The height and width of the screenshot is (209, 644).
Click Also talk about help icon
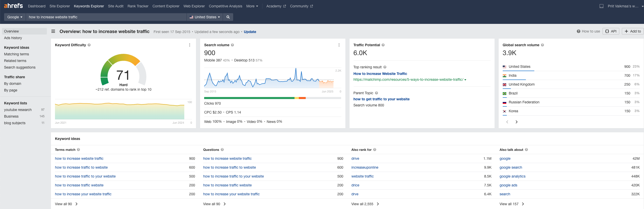[526, 150]
